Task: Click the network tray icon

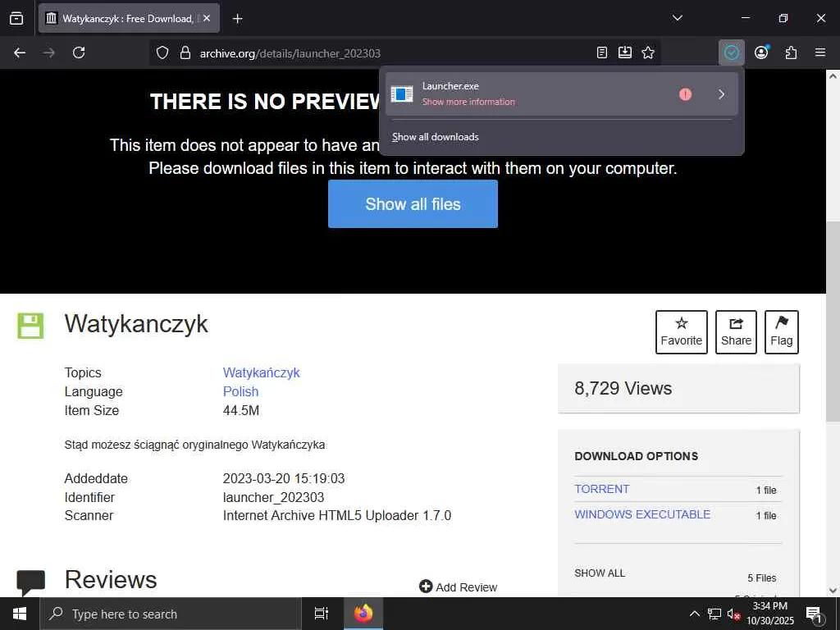Action: click(x=714, y=614)
